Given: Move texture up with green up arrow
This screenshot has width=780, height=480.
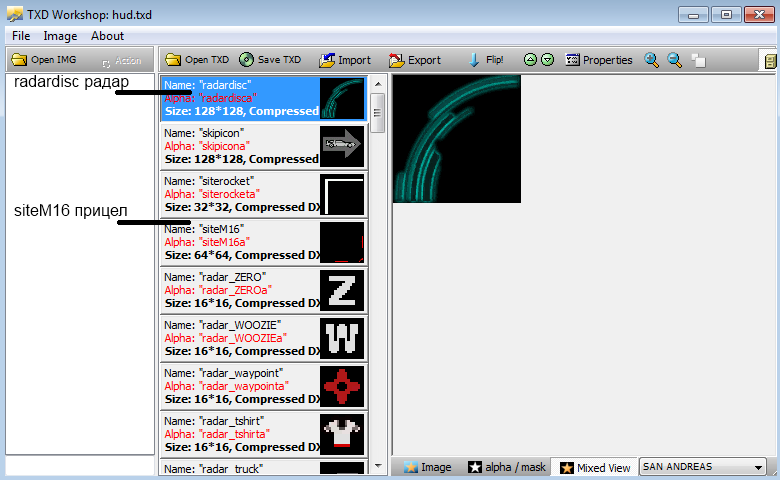Looking at the screenshot, I should pyautogui.click(x=530, y=60).
